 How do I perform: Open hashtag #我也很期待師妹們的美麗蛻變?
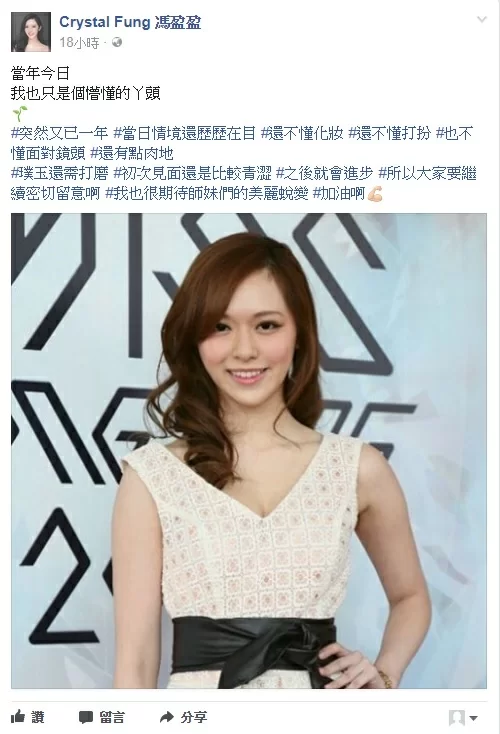[x=206, y=193]
